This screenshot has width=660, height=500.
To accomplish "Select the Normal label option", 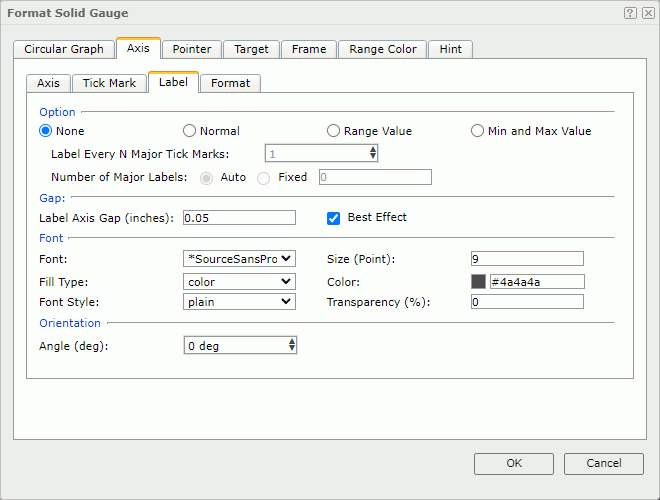I will [189, 131].
